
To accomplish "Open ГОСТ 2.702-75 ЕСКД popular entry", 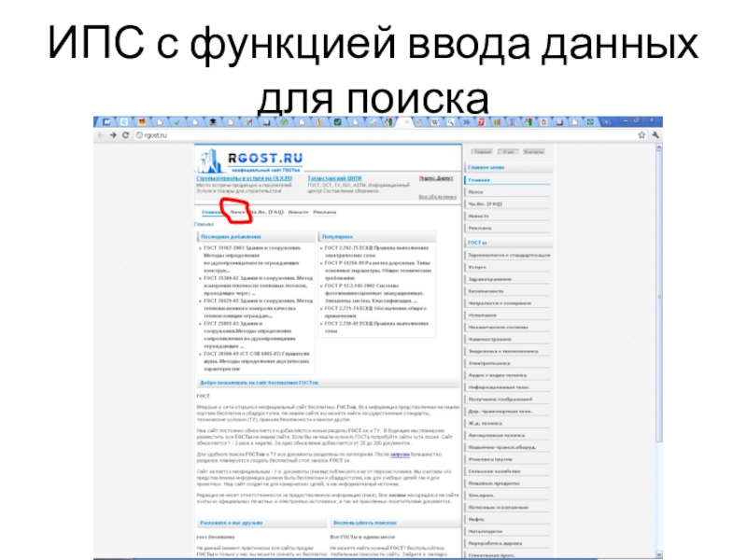I will [x=376, y=251].
